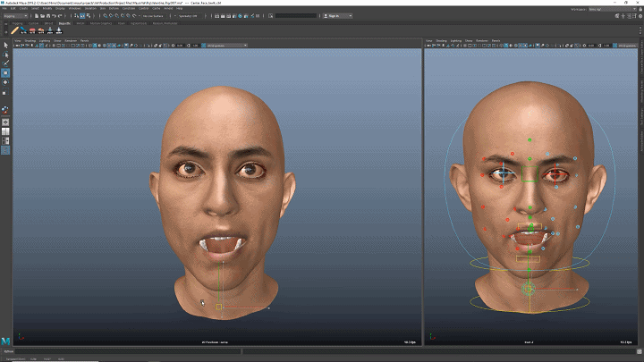
Task: Click the Scale tool icon
Action: [x=5, y=93]
